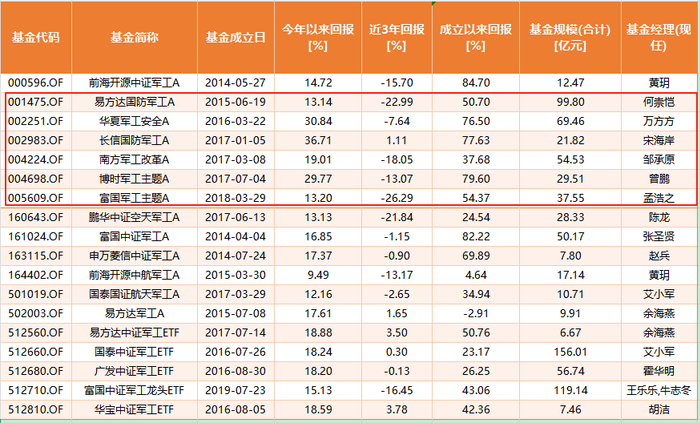Click manager cell 王乐乐,牛志冬
This screenshot has height=423, width=700.
[x=658, y=390]
